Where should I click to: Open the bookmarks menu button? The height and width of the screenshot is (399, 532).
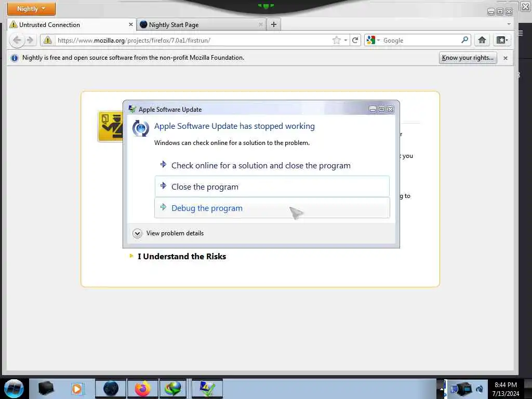(502, 40)
